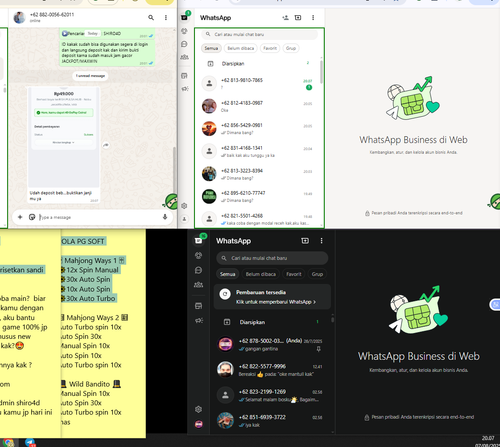Open profile avatar in dark WhatsApp sidebar
This screenshot has height=447, width=500.
(199, 424)
